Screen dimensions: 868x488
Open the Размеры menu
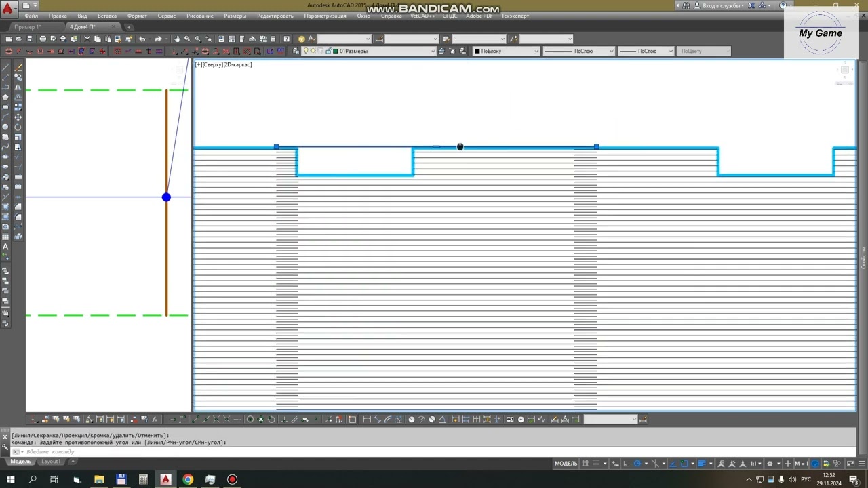tap(235, 16)
